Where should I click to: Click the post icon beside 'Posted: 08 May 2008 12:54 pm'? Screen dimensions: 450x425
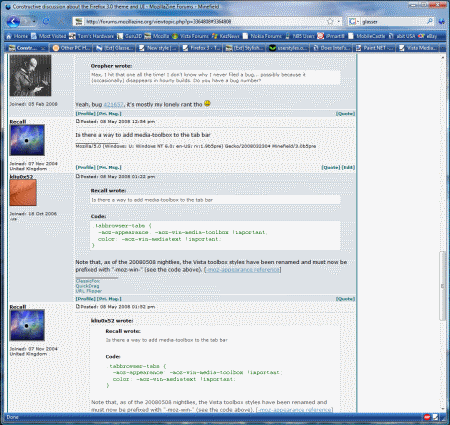tap(78, 121)
